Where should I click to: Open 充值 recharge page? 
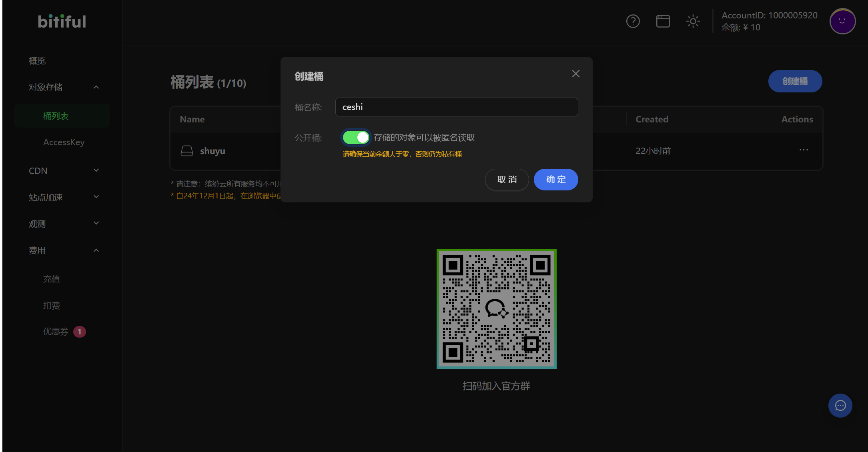point(52,279)
